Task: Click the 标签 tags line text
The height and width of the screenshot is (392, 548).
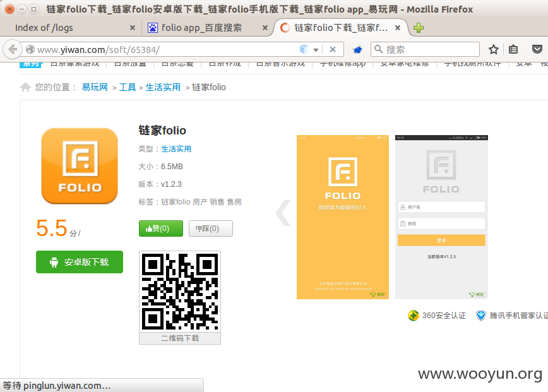Action: tap(190, 201)
